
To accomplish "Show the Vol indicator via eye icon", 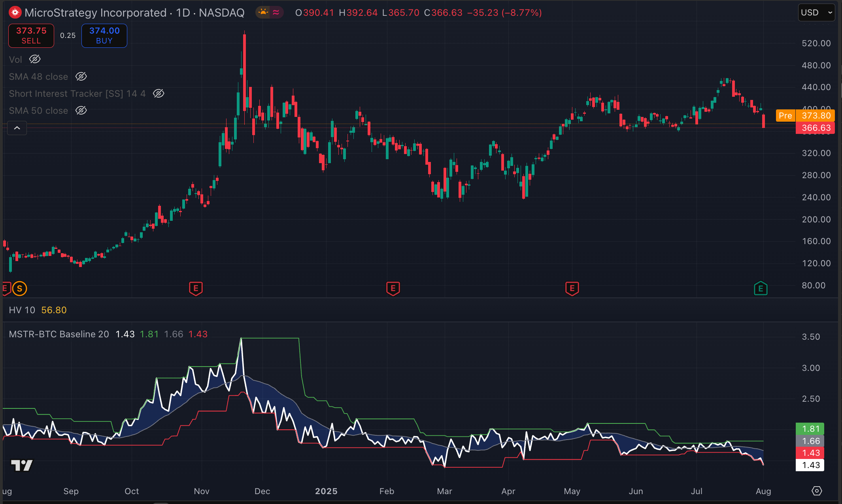I will [x=35, y=59].
